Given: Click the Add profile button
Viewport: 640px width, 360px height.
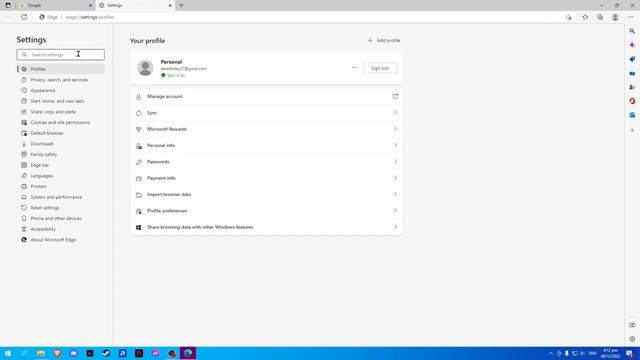Looking at the screenshot, I should [384, 40].
